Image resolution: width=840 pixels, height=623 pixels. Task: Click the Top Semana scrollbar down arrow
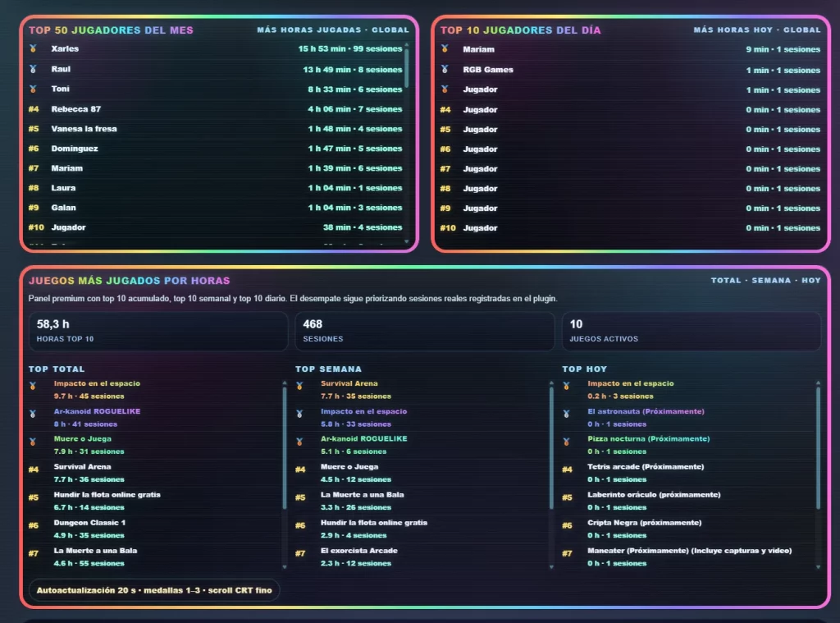[552, 566]
